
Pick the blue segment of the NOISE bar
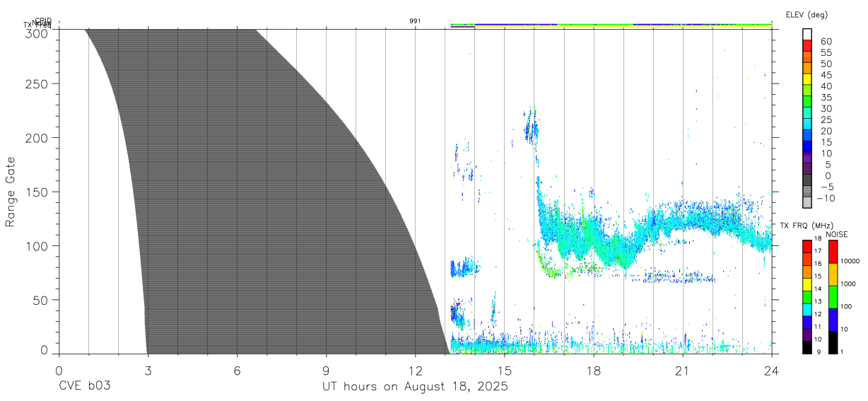(833, 319)
